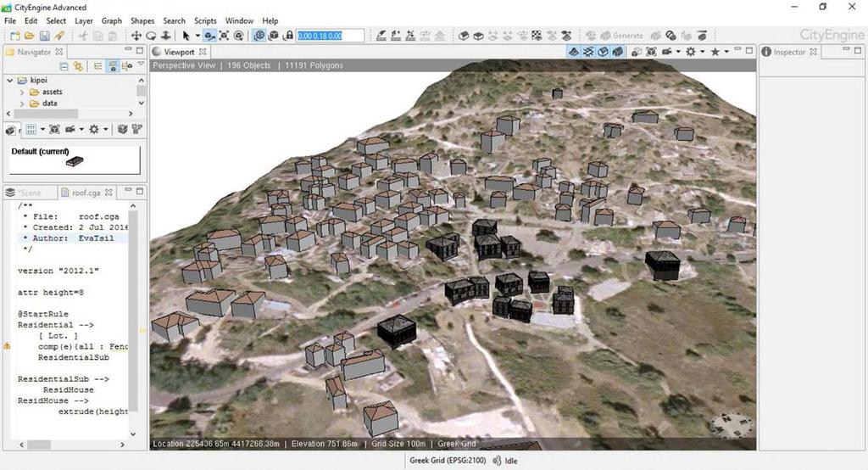Viewport: 868px width, 470px height.
Task: Open the Edit menu
Action: point(31,20)
